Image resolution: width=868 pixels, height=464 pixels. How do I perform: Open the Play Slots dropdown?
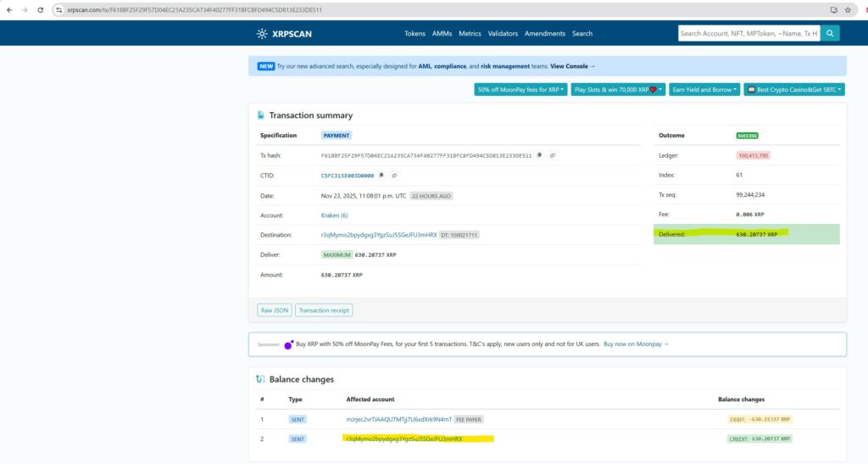(x=616, y=89)
